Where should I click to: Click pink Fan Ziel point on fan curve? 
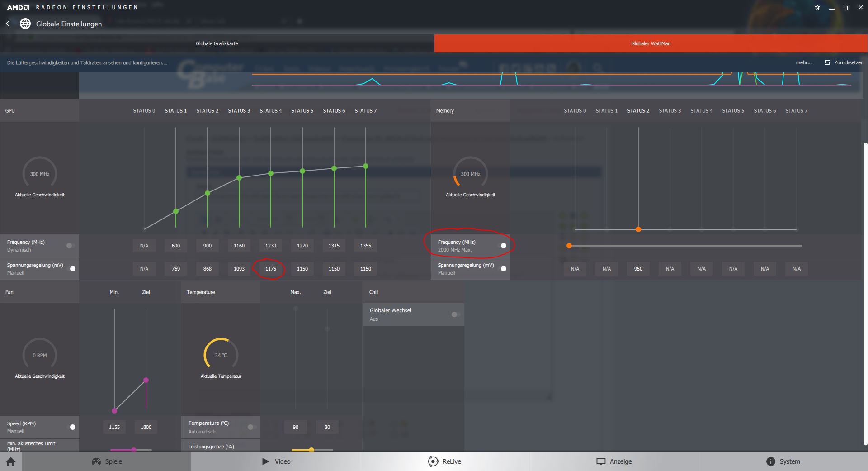(x=146, y=380)
